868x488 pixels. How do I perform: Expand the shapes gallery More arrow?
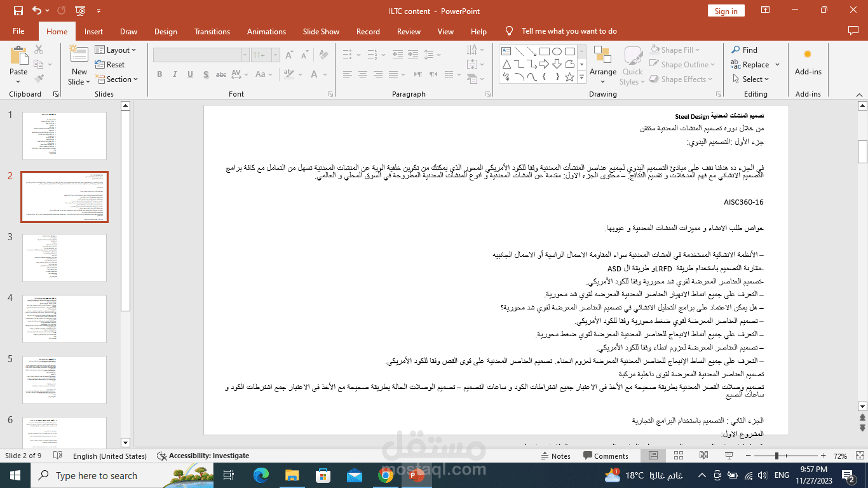point(581,77)
